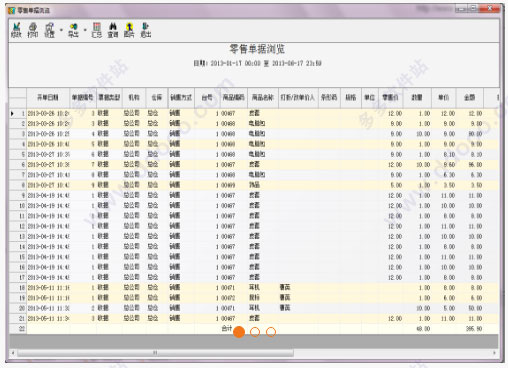
Task: Click retail price 5.00 in row 8
Action: click(396, 185)
